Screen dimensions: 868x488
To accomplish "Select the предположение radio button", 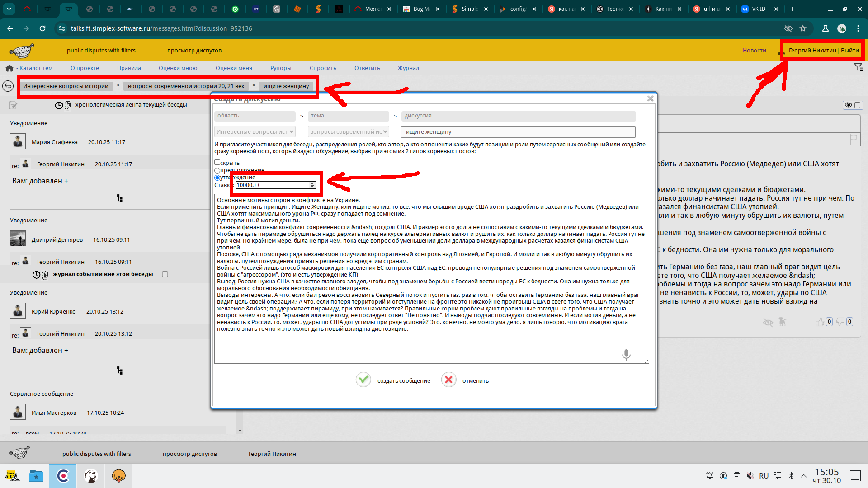I will (x=217, y=170).
